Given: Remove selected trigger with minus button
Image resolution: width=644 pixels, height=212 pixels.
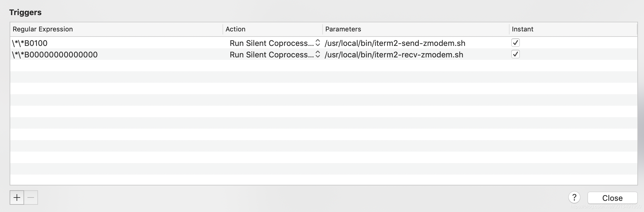Looking at the screenshot, I should coord(31,198).
